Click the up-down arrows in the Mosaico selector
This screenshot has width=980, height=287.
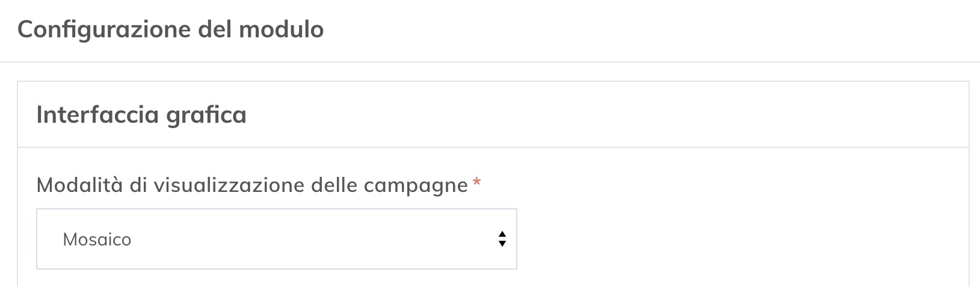pos(502,239)
